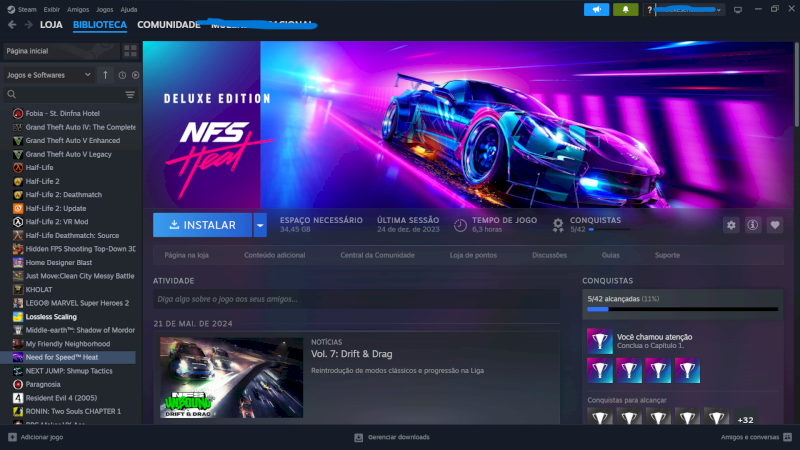This screenshot has height=450, width=800.
Task: Click the Steam logo in the title bar
Action: [x=11, y=9]
